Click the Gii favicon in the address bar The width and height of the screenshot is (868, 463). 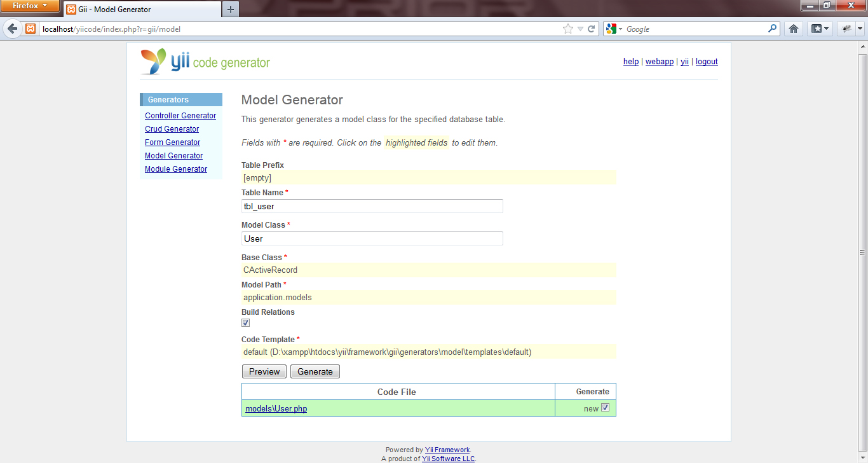30,28
